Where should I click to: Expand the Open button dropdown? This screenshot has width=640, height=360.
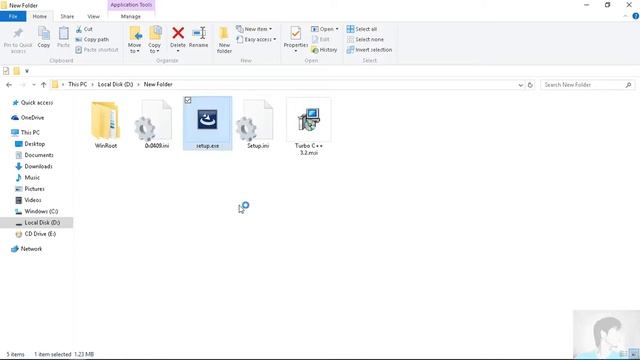[337, 29]
